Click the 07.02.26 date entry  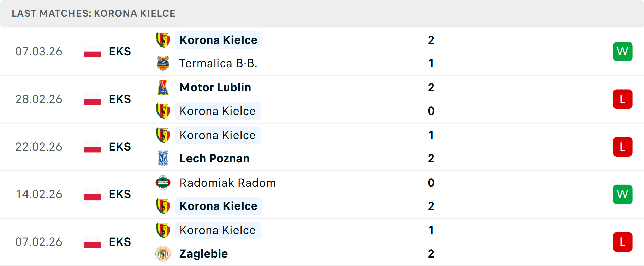click(39, 242)
